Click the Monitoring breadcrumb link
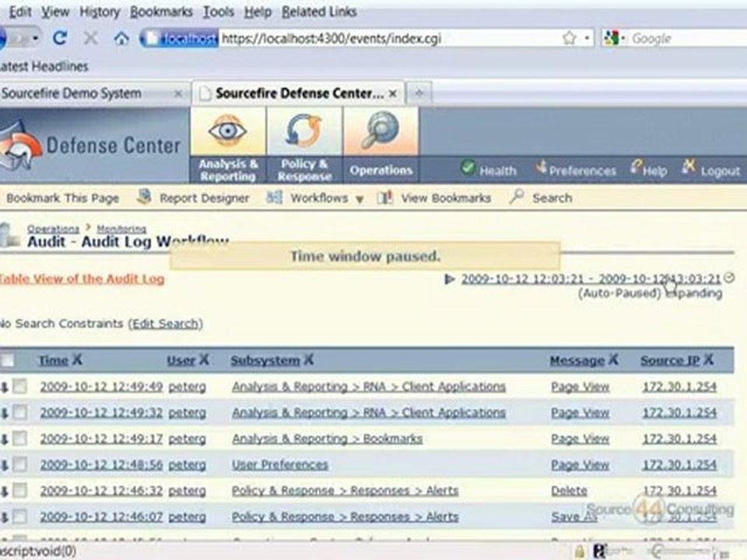 121,229
